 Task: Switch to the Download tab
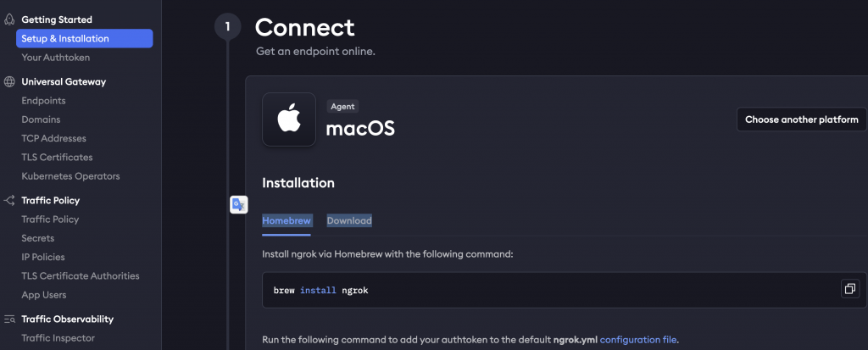click(x=349, y=220)
